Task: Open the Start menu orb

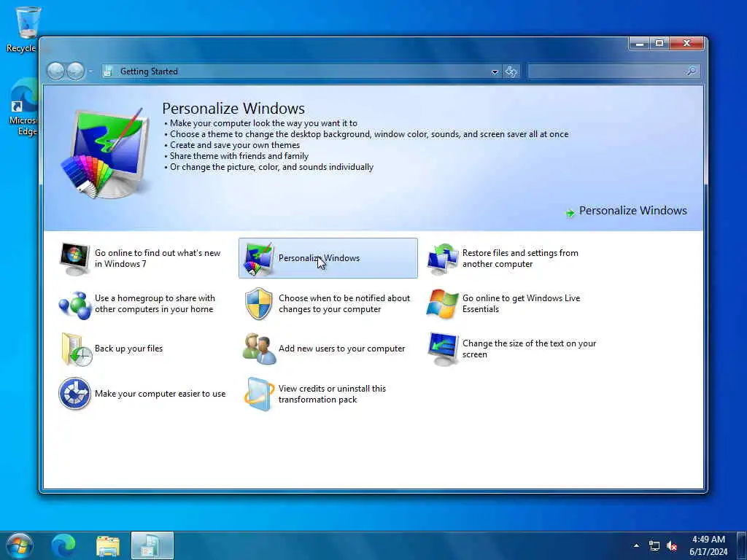Action: pos(20,545)
